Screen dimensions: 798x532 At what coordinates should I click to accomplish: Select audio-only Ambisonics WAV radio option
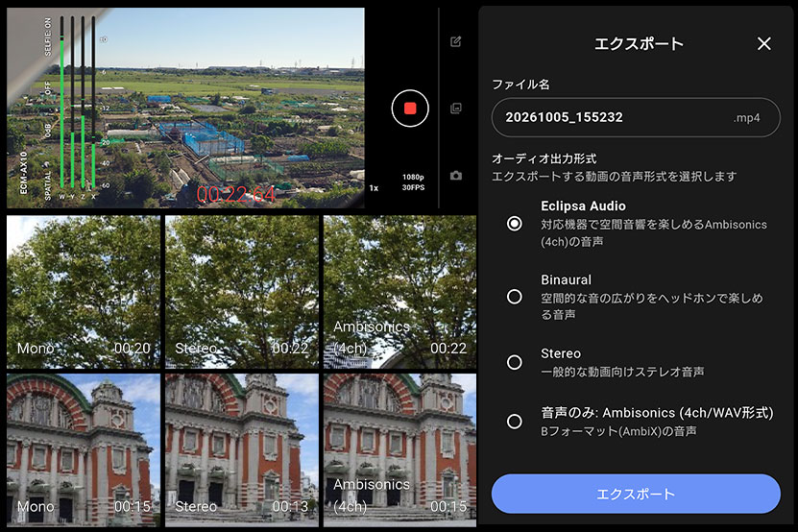coord(515,421)
